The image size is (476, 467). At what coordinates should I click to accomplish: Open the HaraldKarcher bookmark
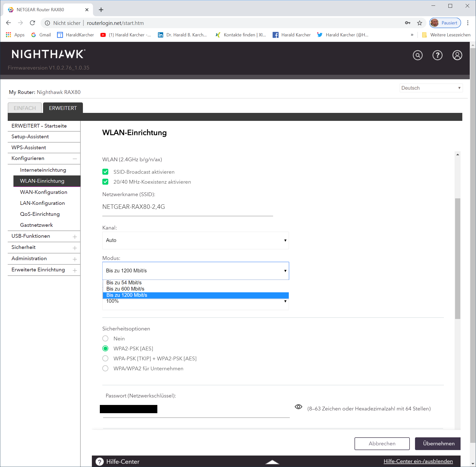click(x=75, y=35)
